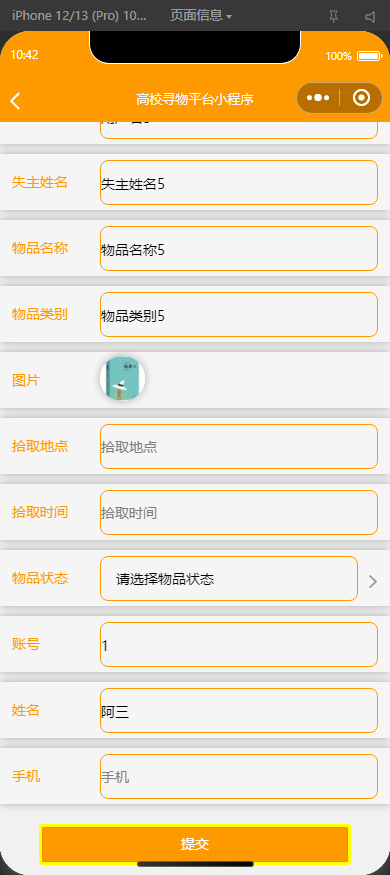Click the 拾取时间 input field
390x875 pixels.
[x=239, y=512]
